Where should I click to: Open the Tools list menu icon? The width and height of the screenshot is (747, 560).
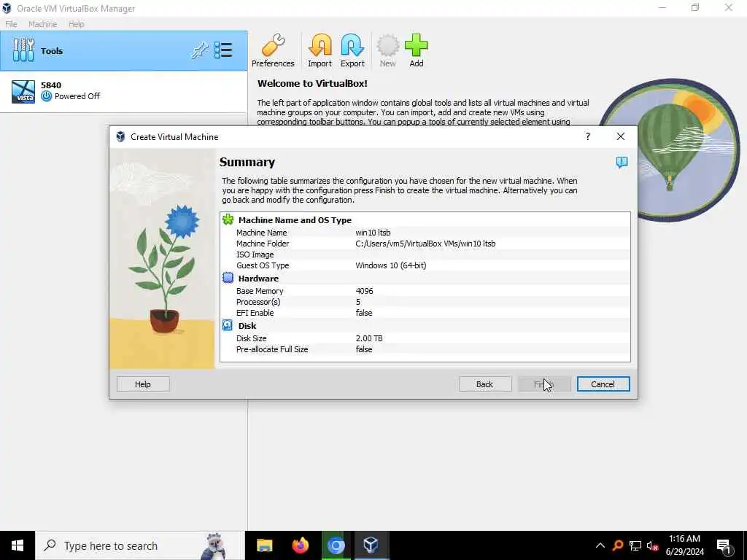click(223, 50)
